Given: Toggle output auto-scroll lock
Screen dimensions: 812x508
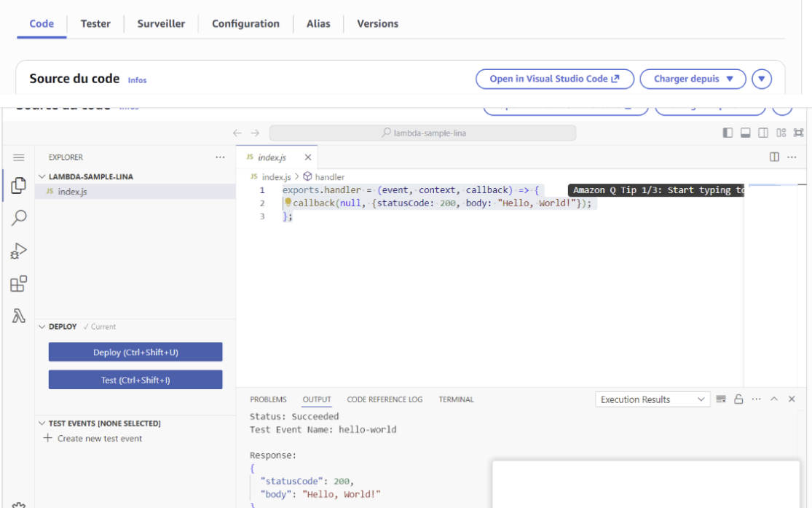Looking at the screenshot, I should 738,399.
